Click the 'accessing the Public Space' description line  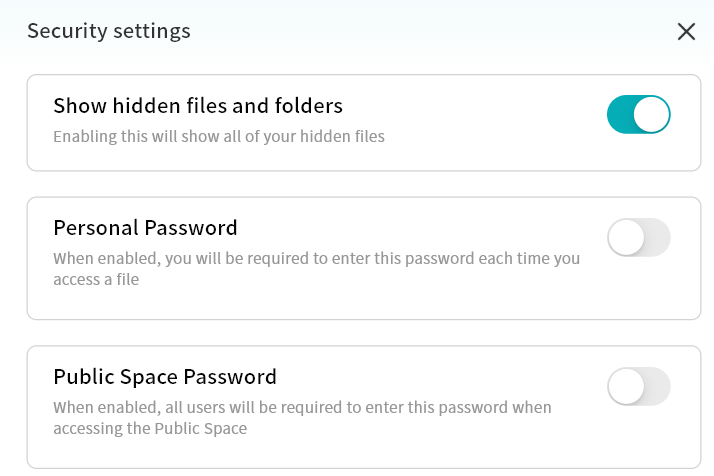pos(150,429)
